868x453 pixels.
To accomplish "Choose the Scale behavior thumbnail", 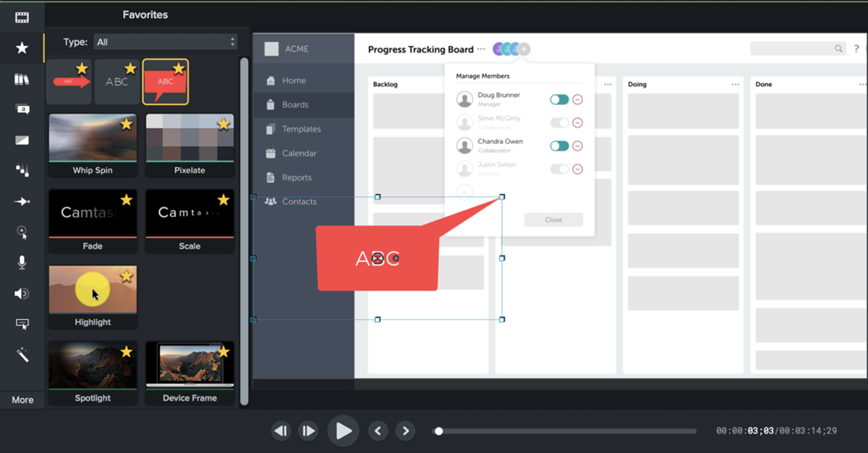I will [x=190, y=221].
